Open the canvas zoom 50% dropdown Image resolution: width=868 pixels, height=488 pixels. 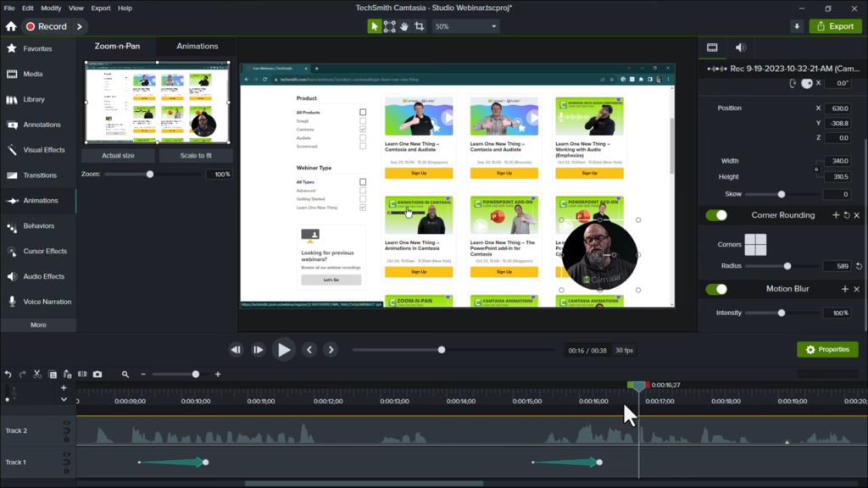click(465, 26)
